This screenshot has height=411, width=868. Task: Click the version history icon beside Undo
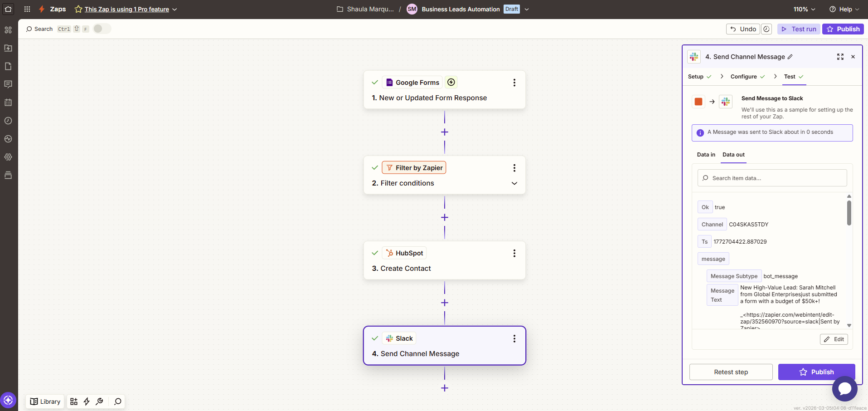[766, 29]
